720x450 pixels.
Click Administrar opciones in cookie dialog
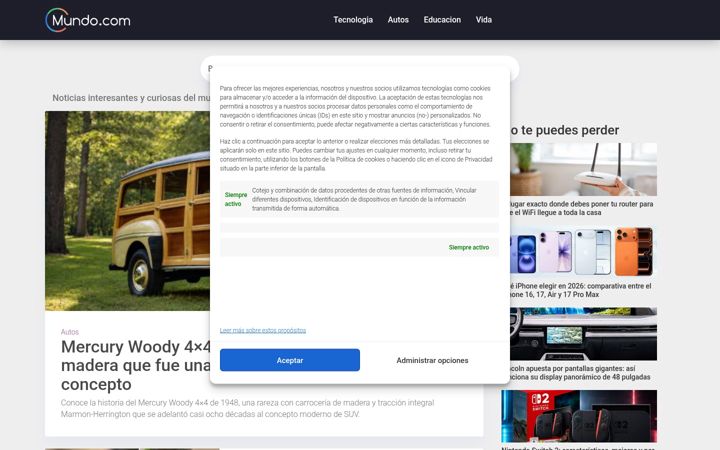[x=432, y=360]
